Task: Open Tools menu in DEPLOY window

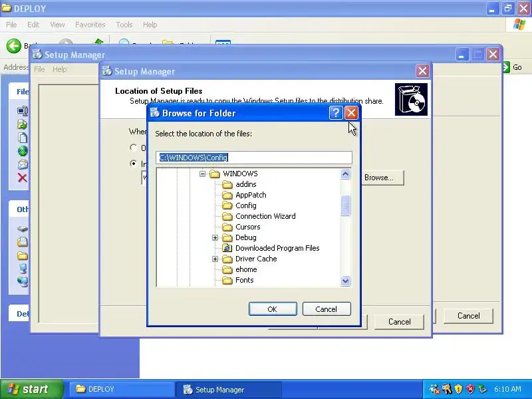Action: pos(124,25)
